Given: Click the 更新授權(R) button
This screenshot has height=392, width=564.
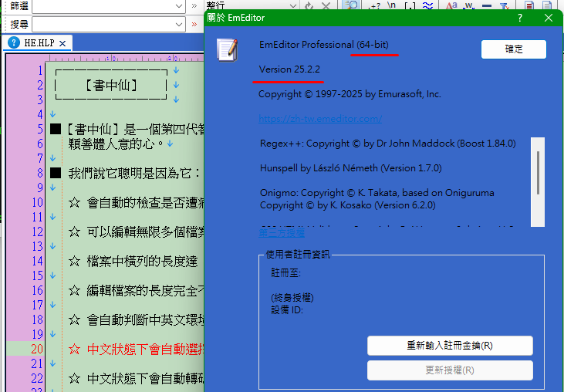Looking at the screenshot, I should pos(450,370).
